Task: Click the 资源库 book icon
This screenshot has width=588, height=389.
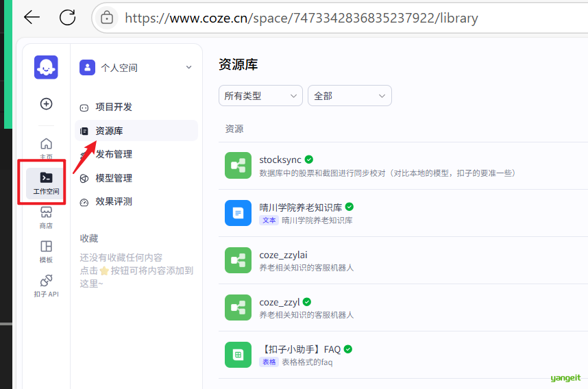Action: click(84, 131)
